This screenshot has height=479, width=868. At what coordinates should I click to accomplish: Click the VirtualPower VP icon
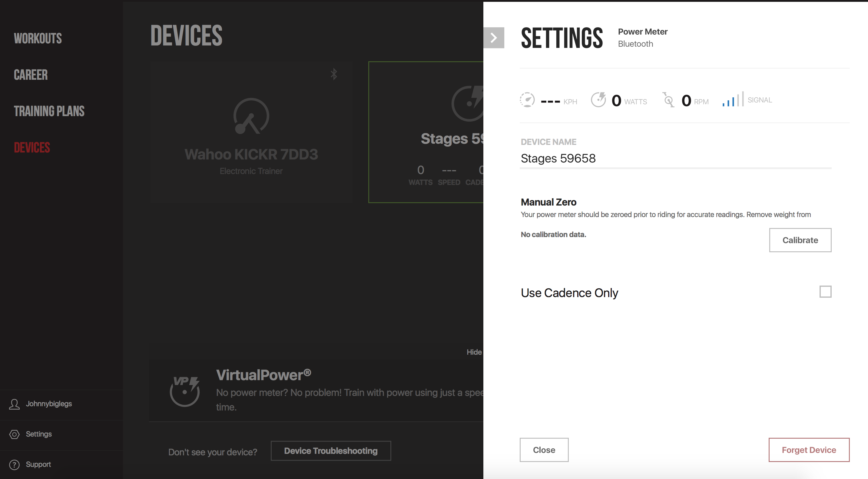(185, 391)
